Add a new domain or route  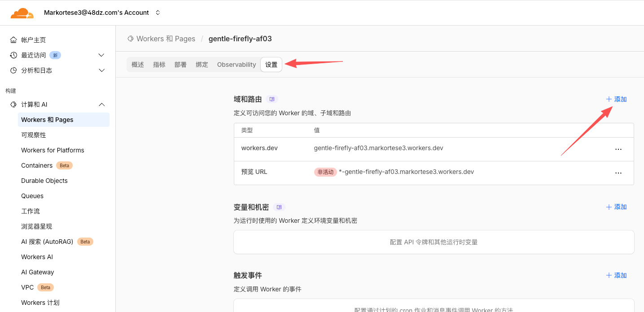tap(616, 99)
